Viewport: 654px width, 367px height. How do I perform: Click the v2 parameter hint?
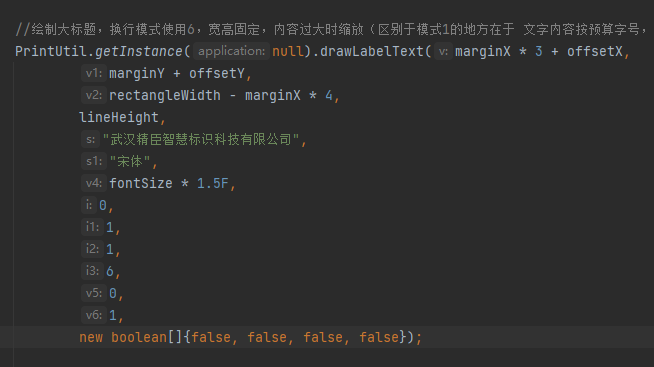[93, 96]
